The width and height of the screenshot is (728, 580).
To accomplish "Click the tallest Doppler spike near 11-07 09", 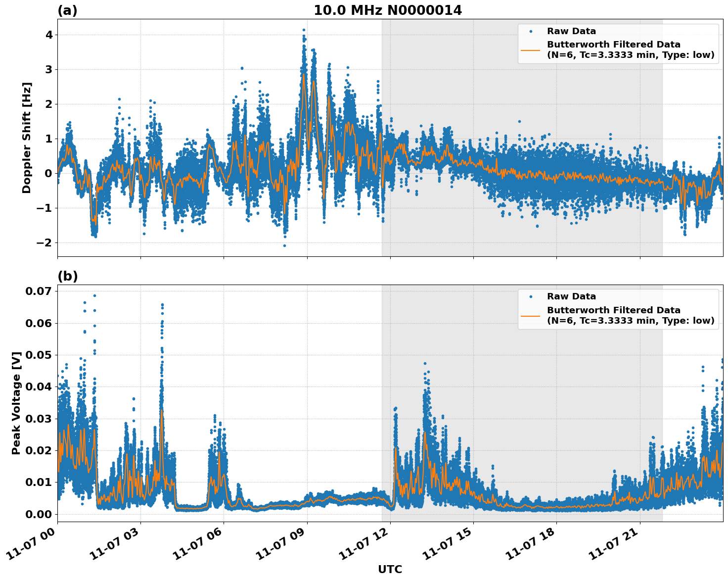I will 304,31.
